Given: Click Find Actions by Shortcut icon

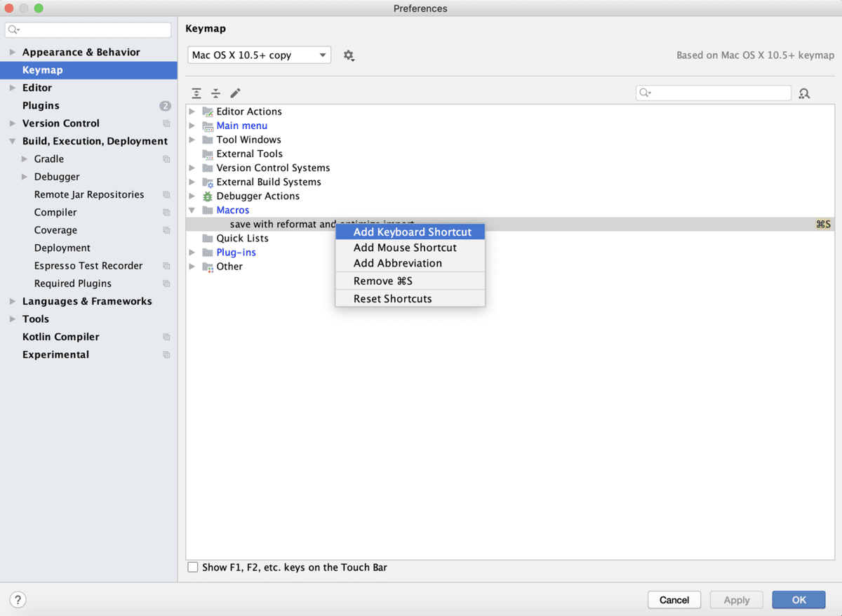Looking at the screenshot, I should pos(804,93).
